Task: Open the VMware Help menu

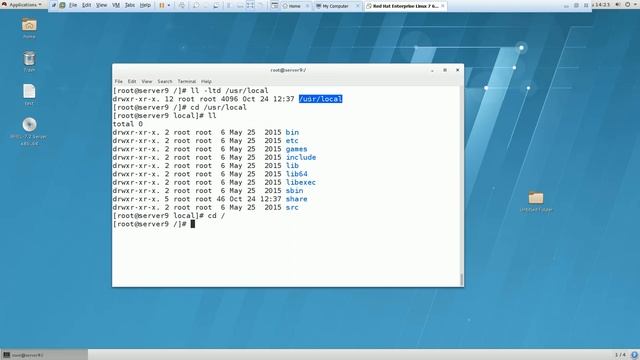Action: coord(145,5)
